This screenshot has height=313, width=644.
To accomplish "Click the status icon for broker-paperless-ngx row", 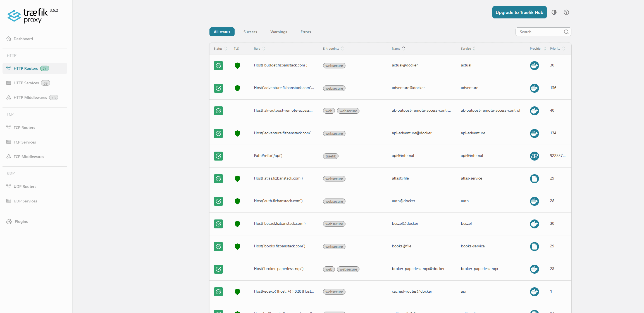I will tap(218, 269).
